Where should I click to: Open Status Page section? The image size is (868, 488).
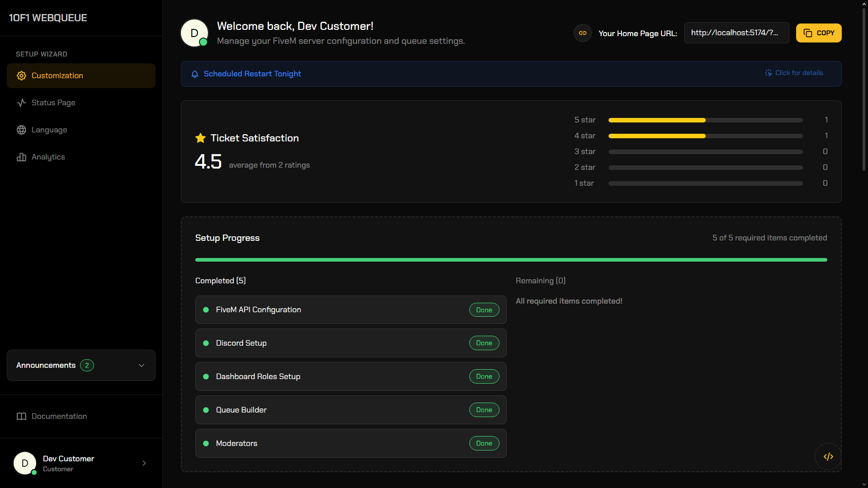(x=81, y=103)
